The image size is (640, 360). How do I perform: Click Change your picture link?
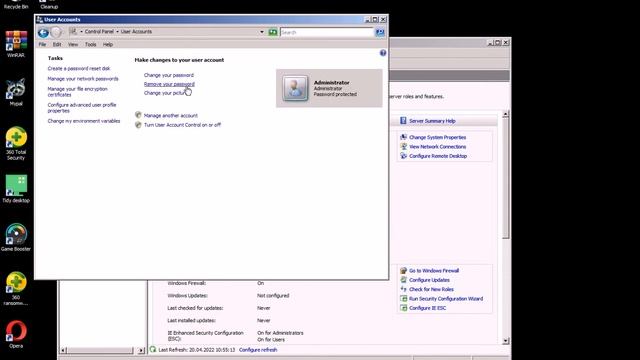(x=164, y=93)
